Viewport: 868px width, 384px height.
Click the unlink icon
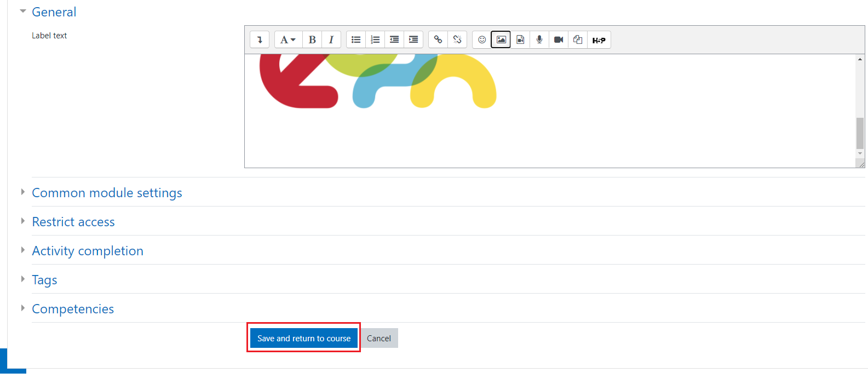pos(457,39)
